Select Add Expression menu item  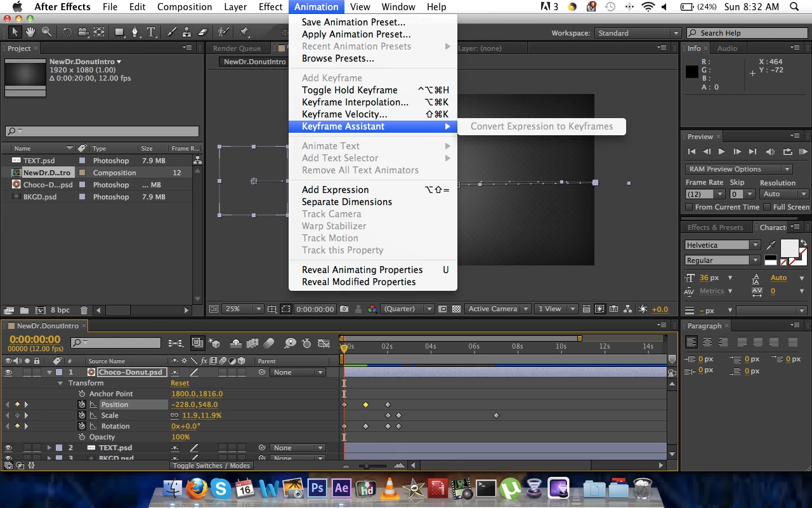[372, 190]
